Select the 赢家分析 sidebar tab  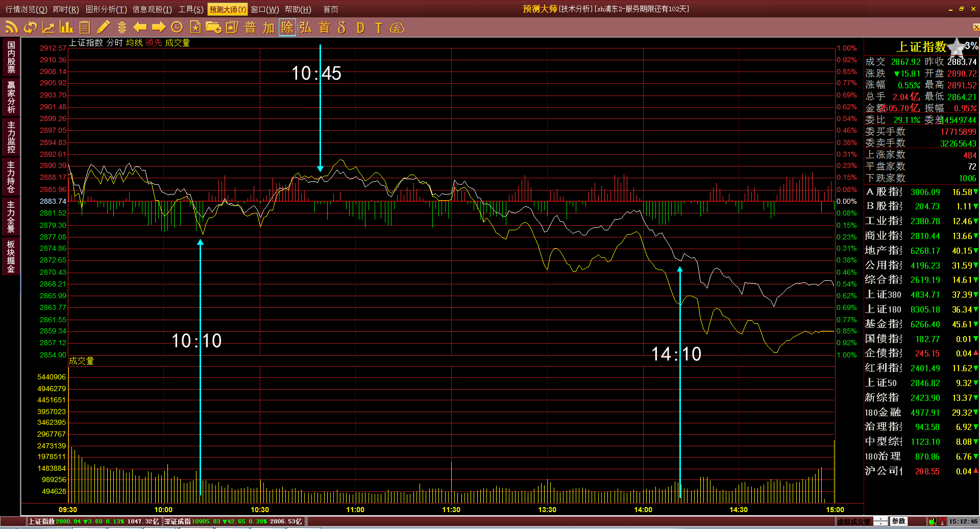[x=11, y=97]
